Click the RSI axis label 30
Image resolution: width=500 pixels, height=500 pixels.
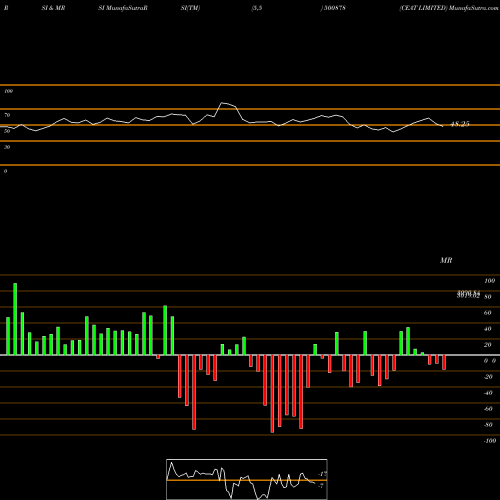coord(7,147)
